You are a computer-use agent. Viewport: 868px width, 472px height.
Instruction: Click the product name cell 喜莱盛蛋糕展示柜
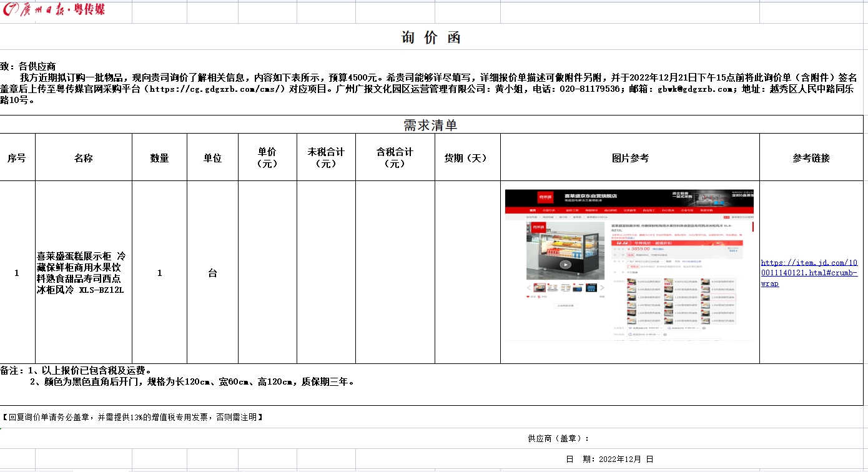tap(84, 273)
